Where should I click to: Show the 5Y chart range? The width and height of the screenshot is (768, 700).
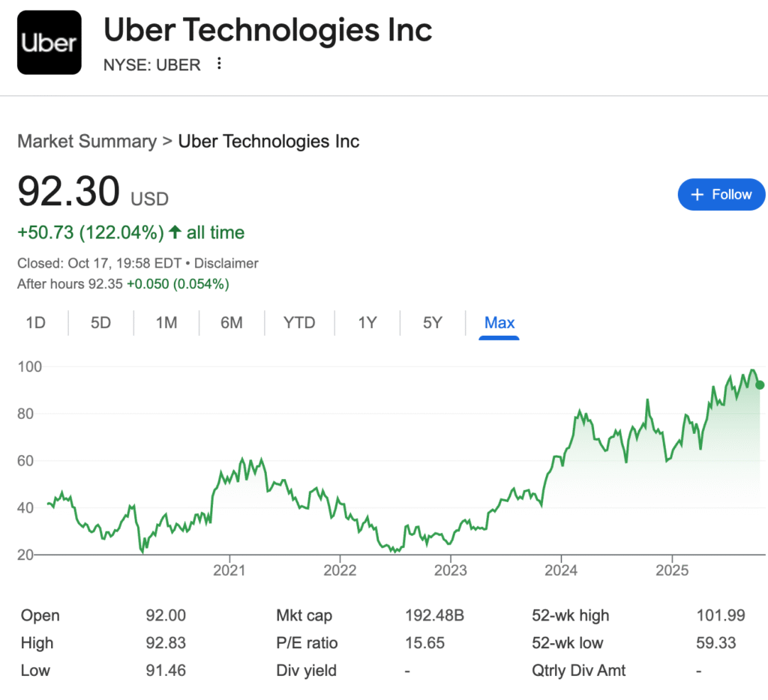pos(432,323)
